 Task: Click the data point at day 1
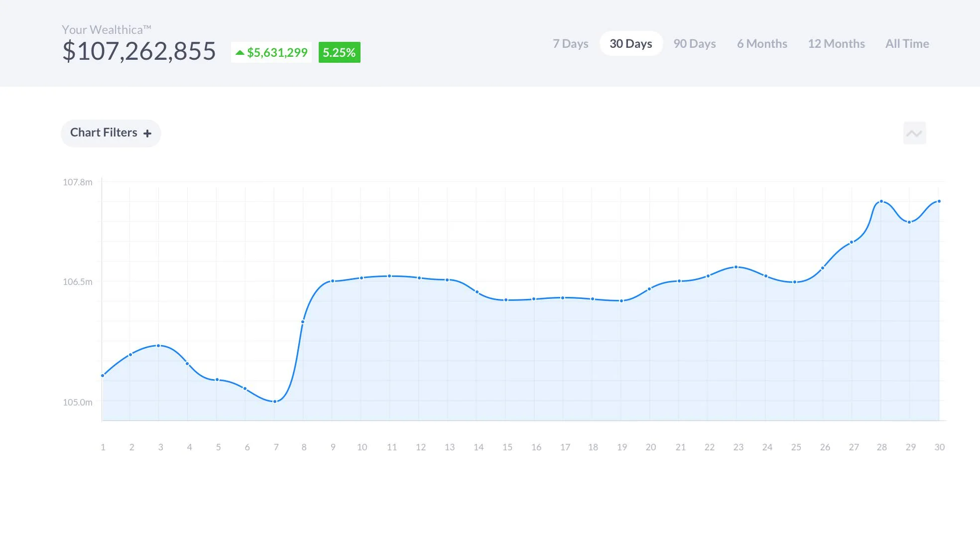103,375
